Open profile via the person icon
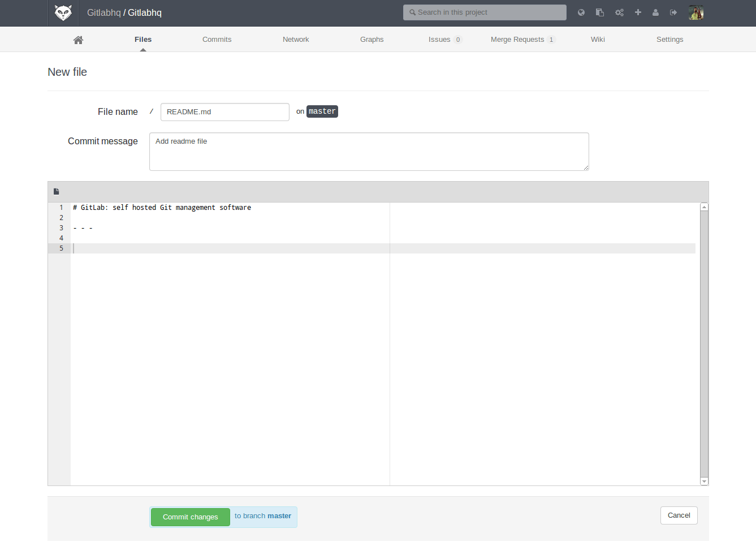Viewport: 756px width, 546px height. (x=655, y=12)
